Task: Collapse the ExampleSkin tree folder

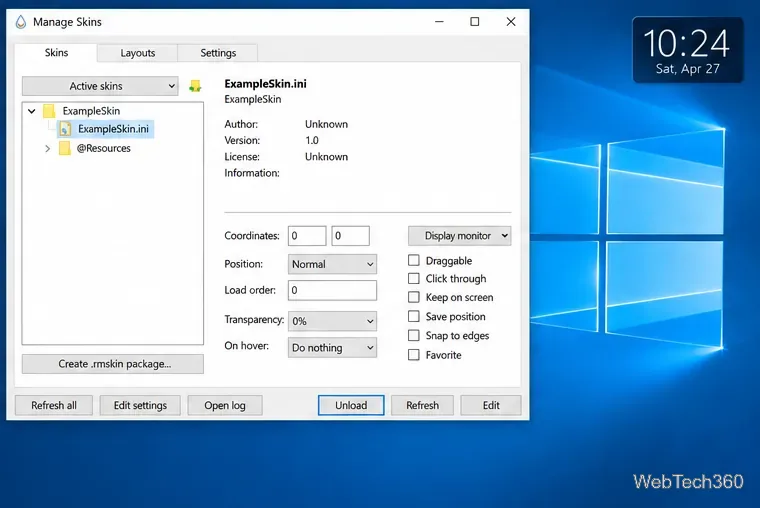Action: click(32, 111)
